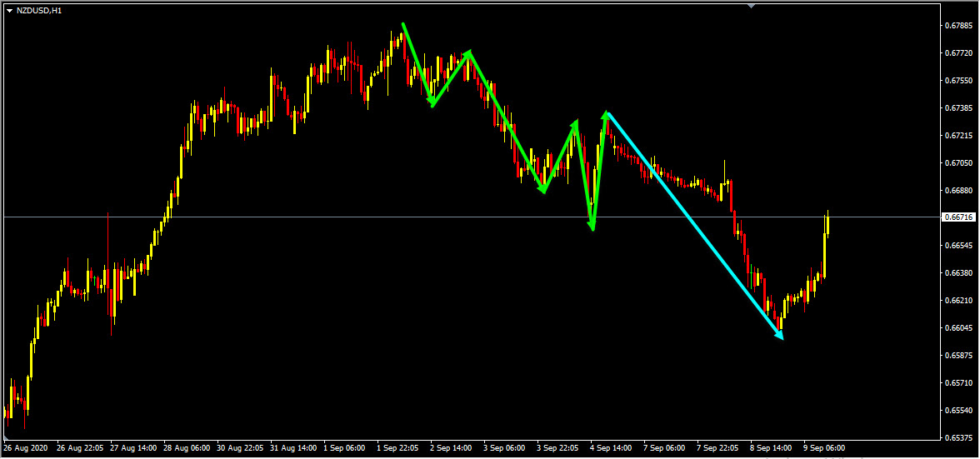This screenshot has width=980, height=459.
Task: Click the 0.66545 price axis label
Action: click(958, 246)
